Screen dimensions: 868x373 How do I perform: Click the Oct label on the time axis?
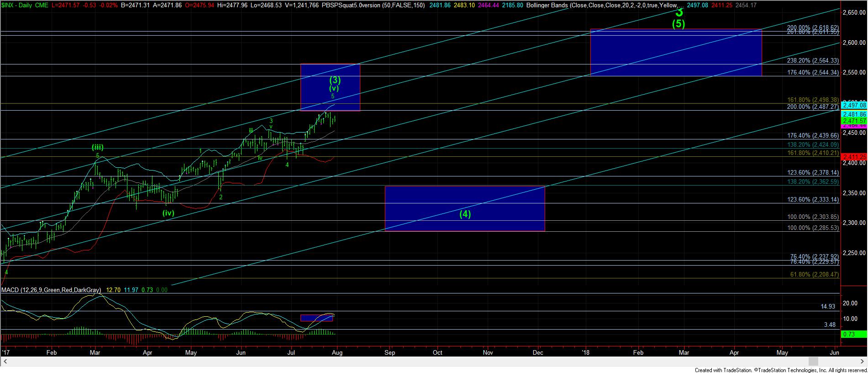(x=437, y=353)
